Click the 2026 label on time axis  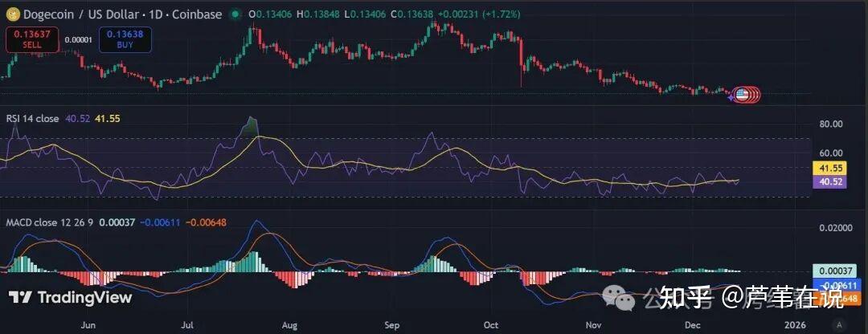794,325
